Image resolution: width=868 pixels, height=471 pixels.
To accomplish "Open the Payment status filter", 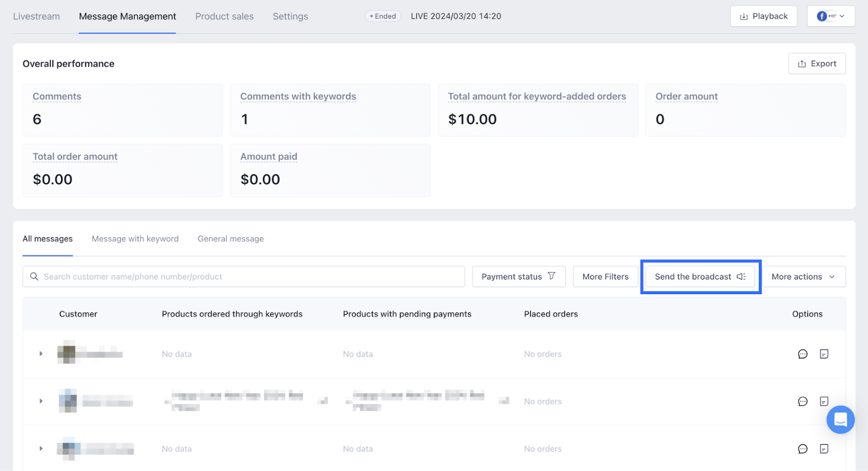I will tap(519, 277).
